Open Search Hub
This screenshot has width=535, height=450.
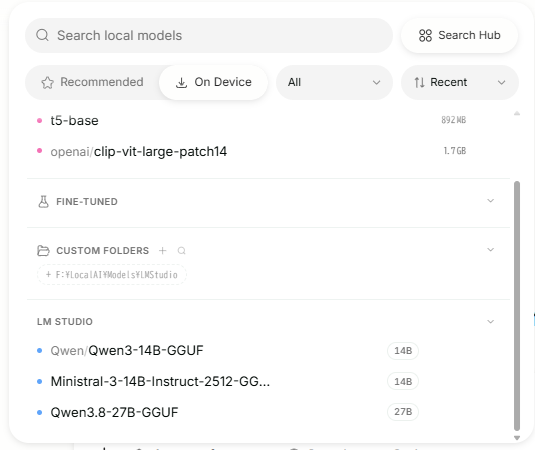[x=459, y=35]
